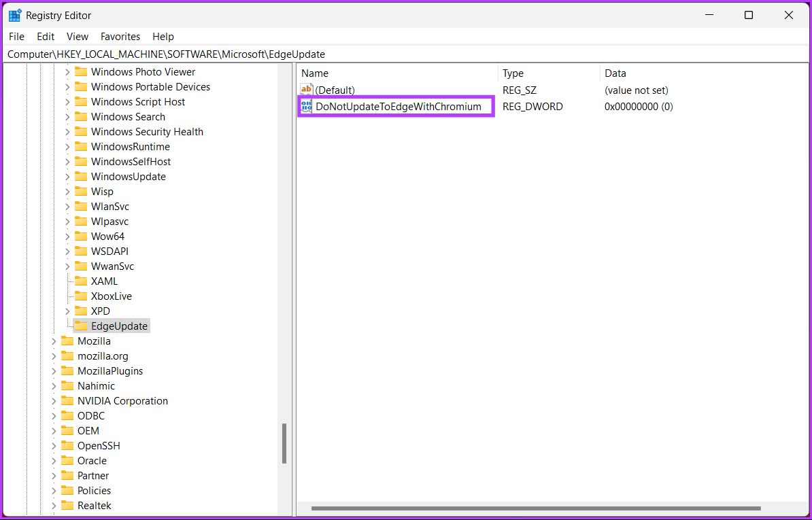The height and width of the screenshot is (520, 812).
Task: Expand the Windows Portable Devices key
Action: tap(67, 87)
